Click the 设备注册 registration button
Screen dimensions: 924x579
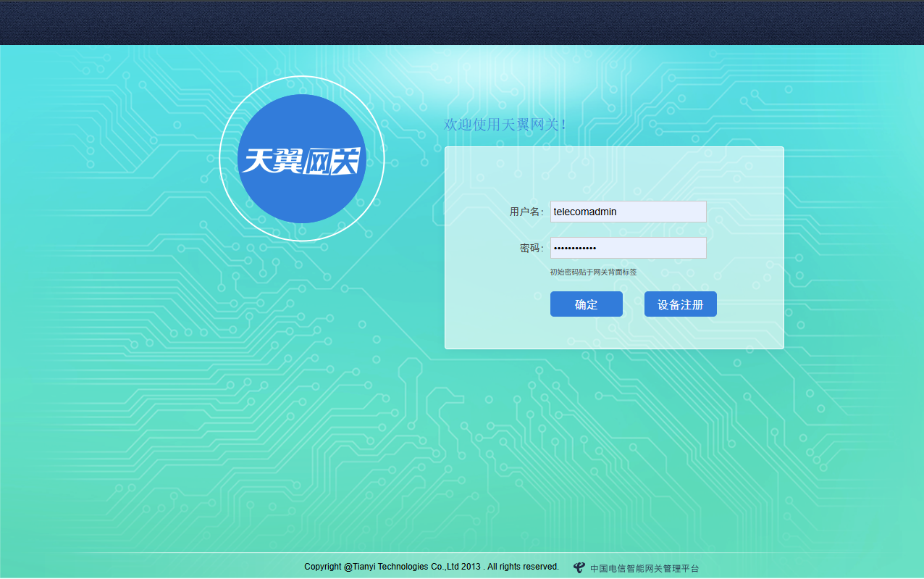[680, 304]
